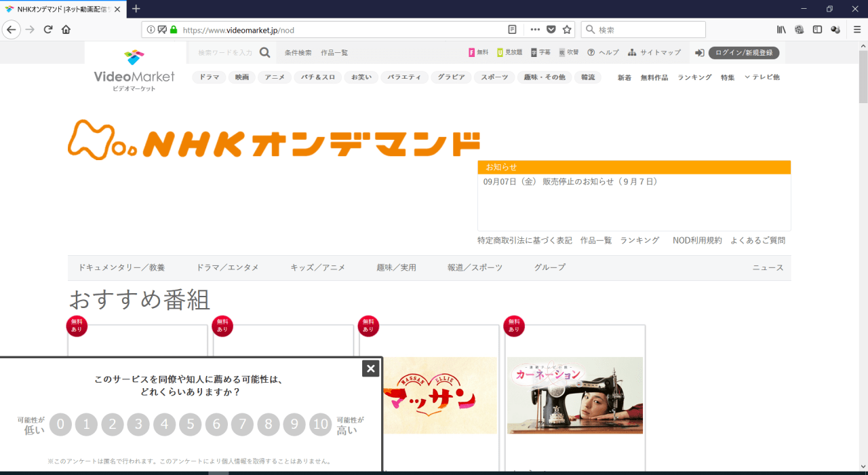The image size is (868, 475).
Task: Open the 条件検索 advanced search link
Action: [298, 53]
